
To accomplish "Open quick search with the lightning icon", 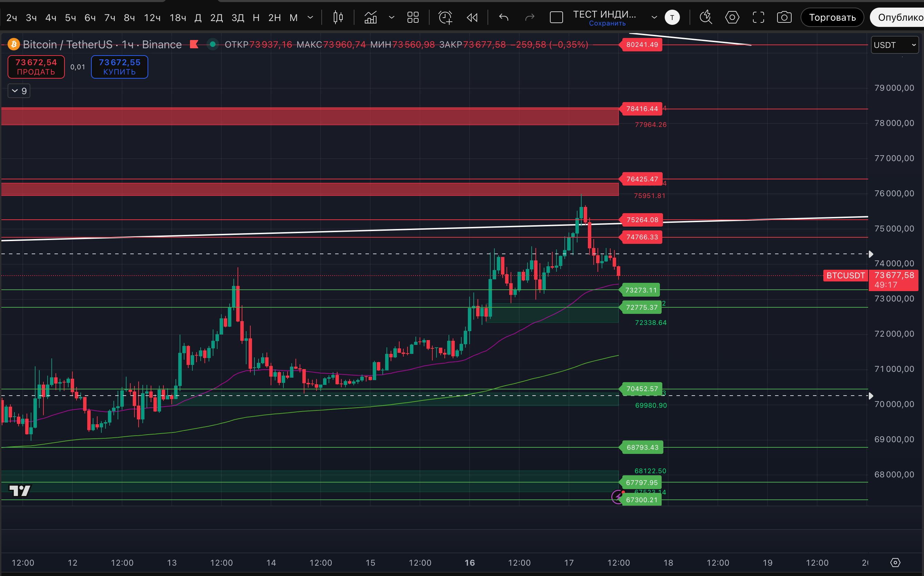I will click(x=705, y=18).
